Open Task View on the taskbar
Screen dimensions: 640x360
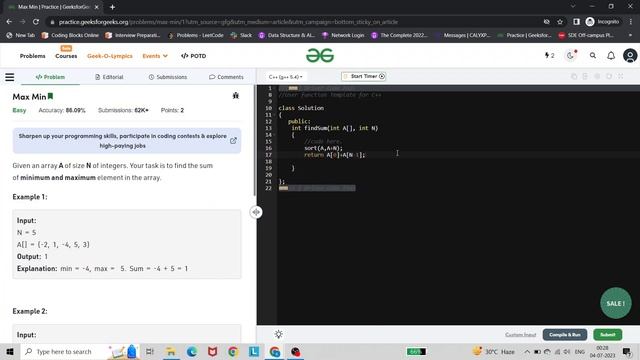(x=149, y=351)
